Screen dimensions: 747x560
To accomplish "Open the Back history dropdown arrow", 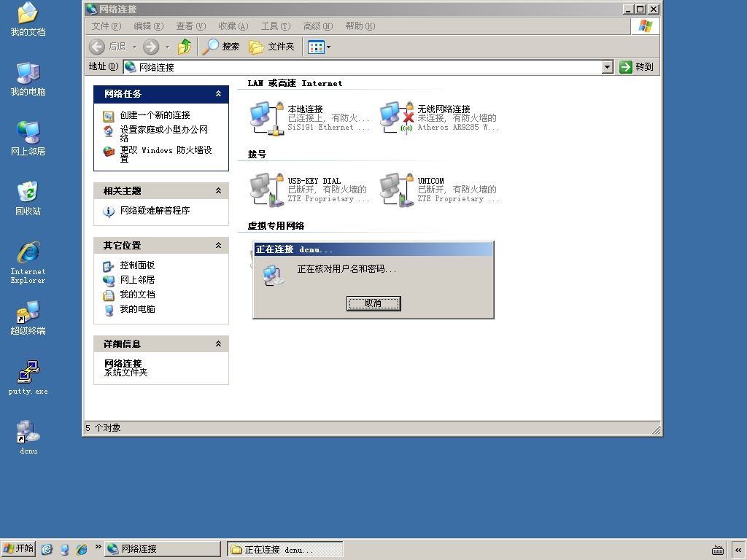I will click(134, 47).
